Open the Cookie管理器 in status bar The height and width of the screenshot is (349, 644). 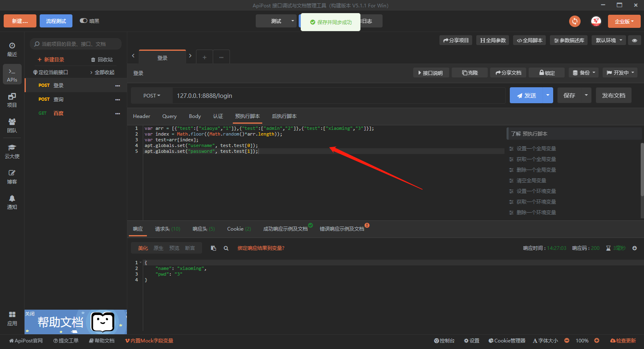tap(507, 341)
